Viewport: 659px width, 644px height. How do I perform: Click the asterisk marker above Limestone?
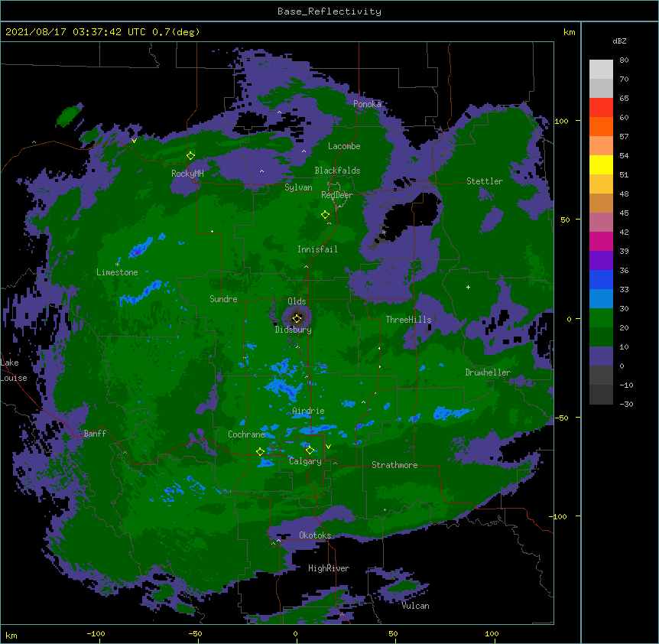pos(117,265)
